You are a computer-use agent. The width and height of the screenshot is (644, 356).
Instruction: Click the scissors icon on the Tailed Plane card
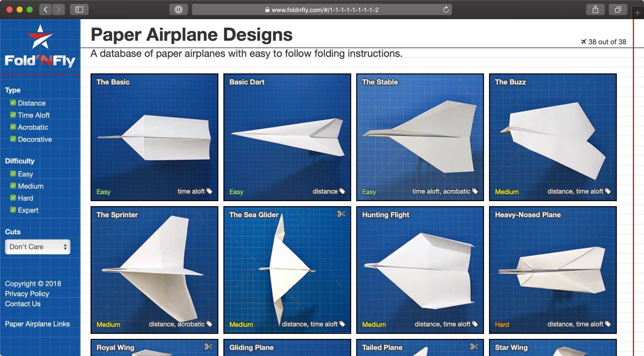point(474,346)
